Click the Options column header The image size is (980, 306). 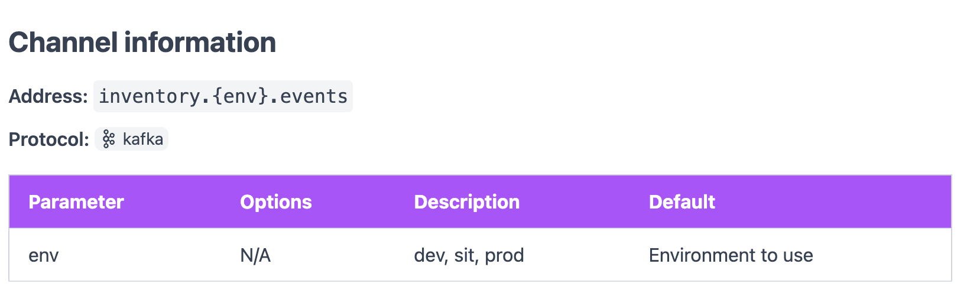[276, 202]
